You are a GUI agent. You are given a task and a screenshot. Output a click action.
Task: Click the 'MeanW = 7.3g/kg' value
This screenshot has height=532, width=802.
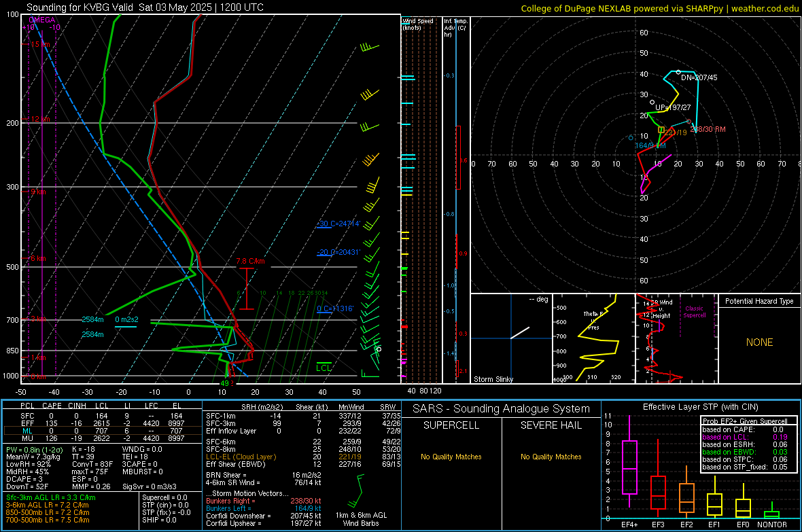click(33, 457)
